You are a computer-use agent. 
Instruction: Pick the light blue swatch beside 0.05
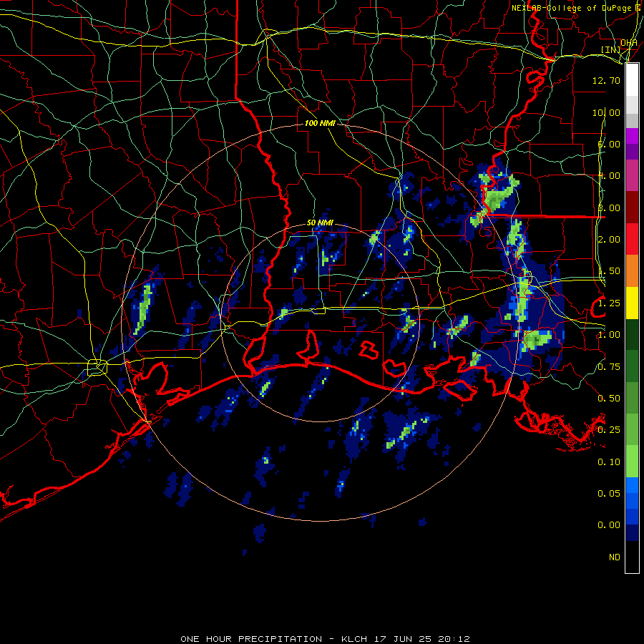pos(632,485)
